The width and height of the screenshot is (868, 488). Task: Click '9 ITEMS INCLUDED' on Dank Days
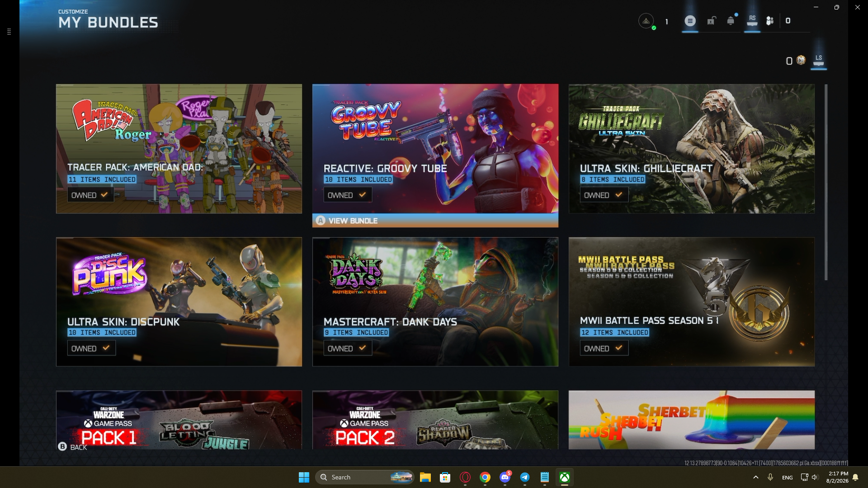coord(356,333)
